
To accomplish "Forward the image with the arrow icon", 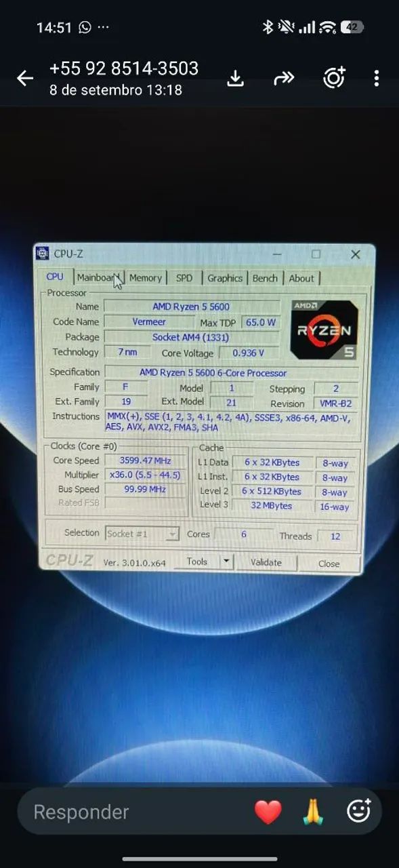I will pos(284,79).
